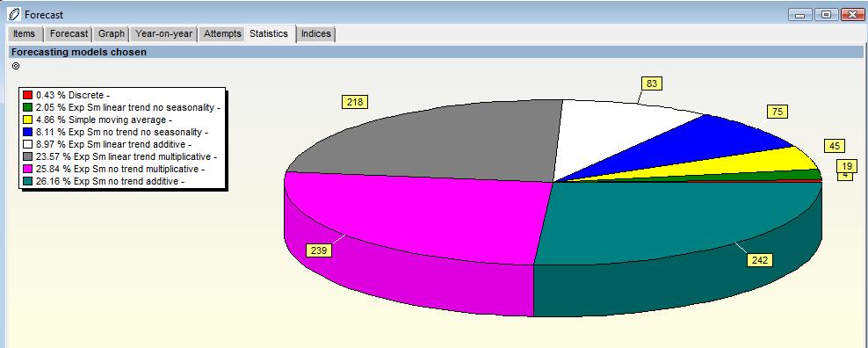Select the Year-on-year tab
Screen dimensions: 868x348
[164, 33]
